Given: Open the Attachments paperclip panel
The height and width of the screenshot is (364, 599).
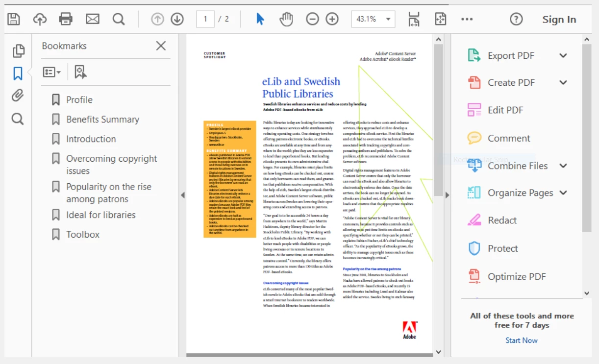Looking at the screenshot, I should click(x=18, y=95).
